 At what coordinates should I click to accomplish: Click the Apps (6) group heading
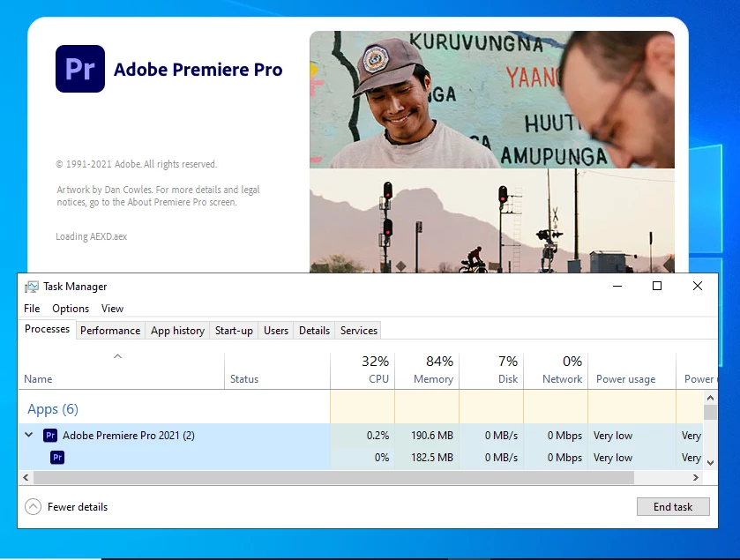pyautogui.click(x=53, y=408)
